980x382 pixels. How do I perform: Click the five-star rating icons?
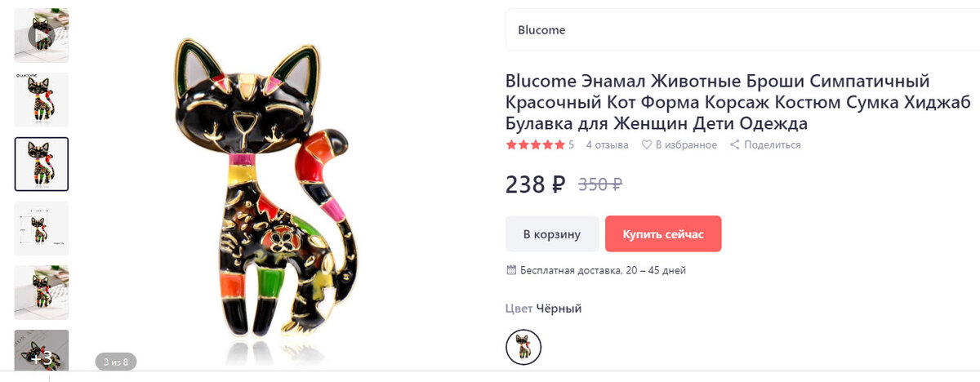click(535, 145)
